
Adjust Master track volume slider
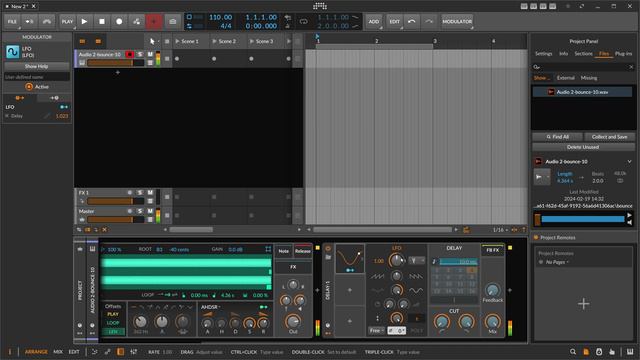pyautogui.click(x=116, y=220)
